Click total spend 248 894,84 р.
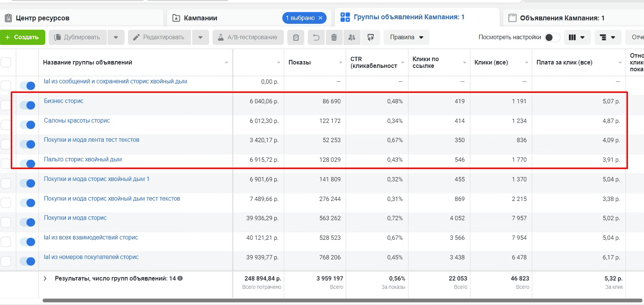Screen dimensions: 644x305 263,279
